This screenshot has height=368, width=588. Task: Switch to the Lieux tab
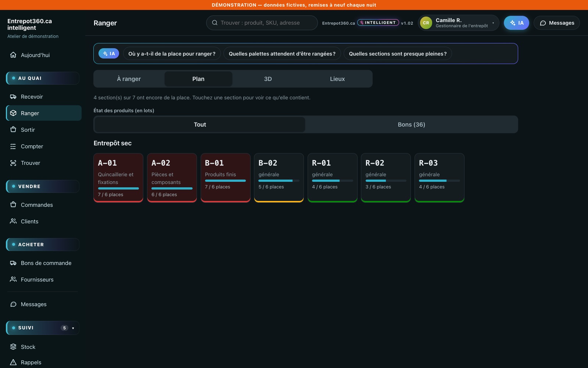337,79
